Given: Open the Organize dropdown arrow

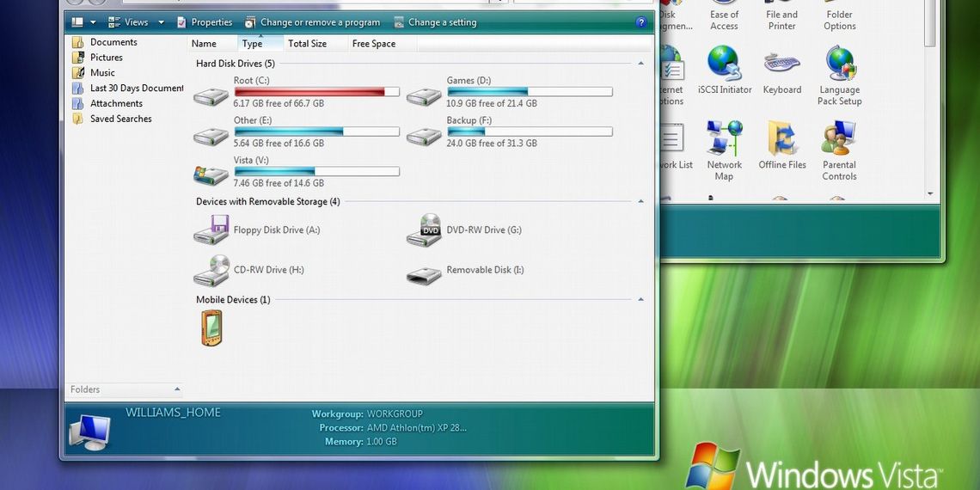Looking at the screenshot, I should coord(93,22).
